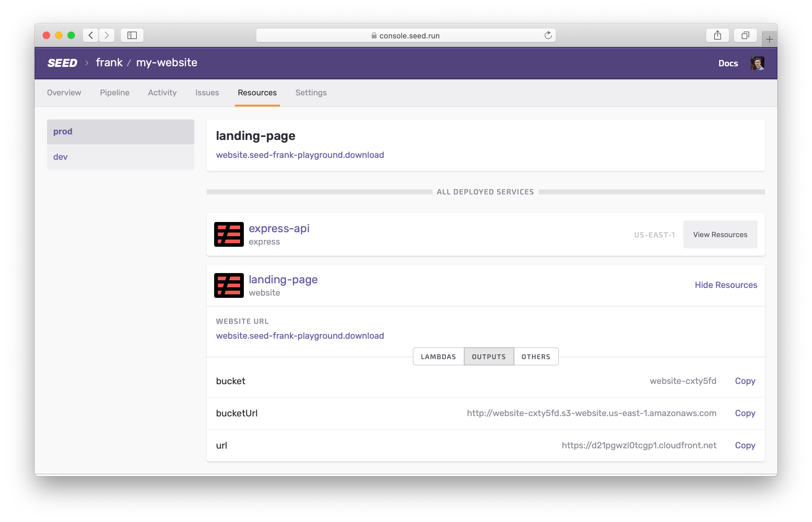Go to the Settings tab
The height and width of the screenshot is (522, 812).
pyautogui.click(x=311, y=93)
